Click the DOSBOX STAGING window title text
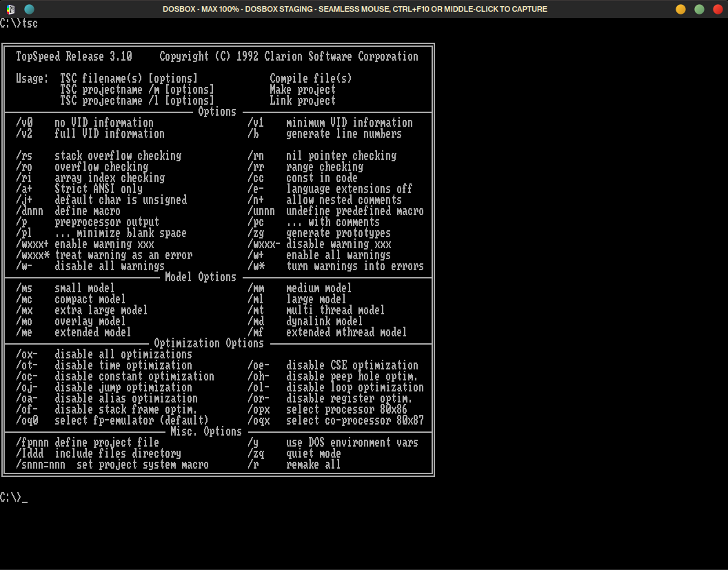This screenshot has height=570, width=728. point(355,9)
